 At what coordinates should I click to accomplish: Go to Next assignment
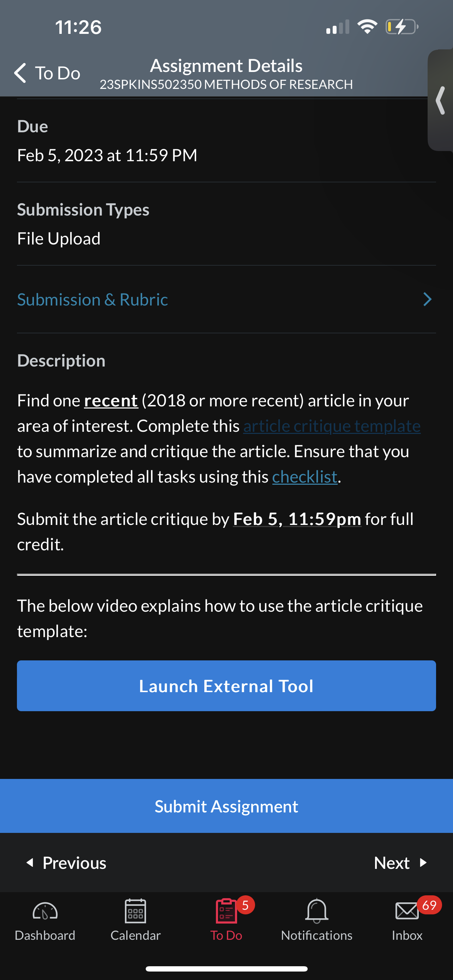(x=400, y=863)
